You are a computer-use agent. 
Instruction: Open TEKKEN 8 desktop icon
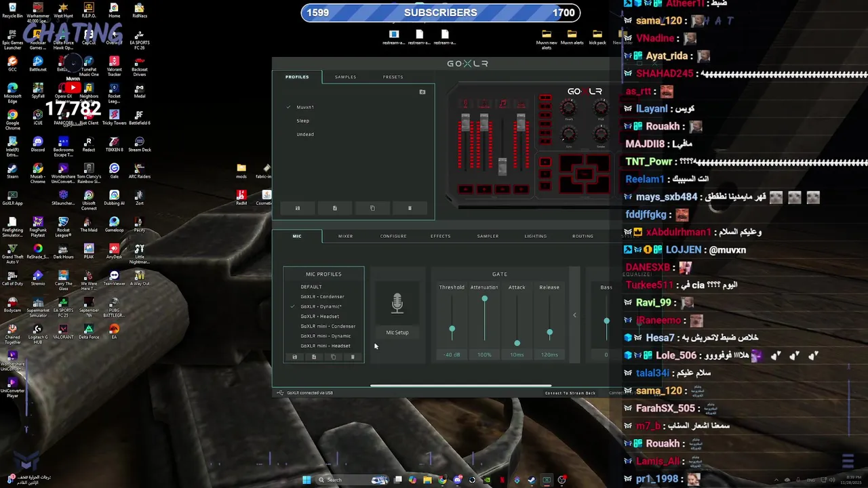[114, 144]
